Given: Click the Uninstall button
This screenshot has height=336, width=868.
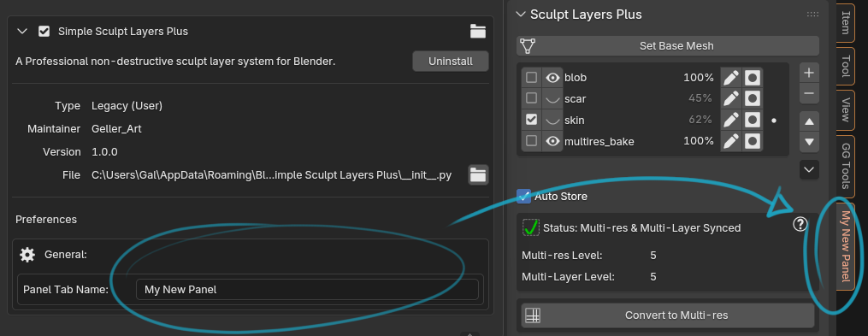Looking at the screenshot, I should (x=451, y=62).
